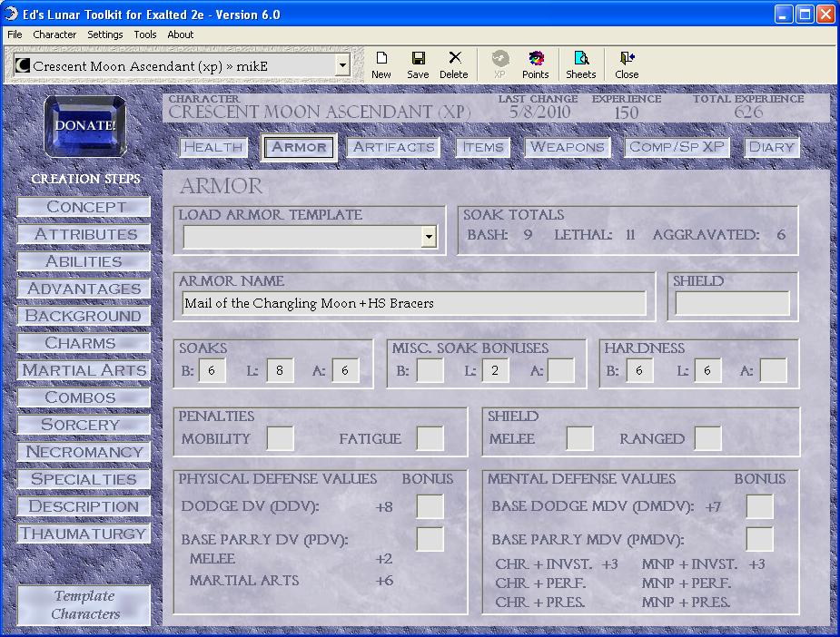
Task: Expand the Load Armor Template dropdown
Action: click(429, 237)
